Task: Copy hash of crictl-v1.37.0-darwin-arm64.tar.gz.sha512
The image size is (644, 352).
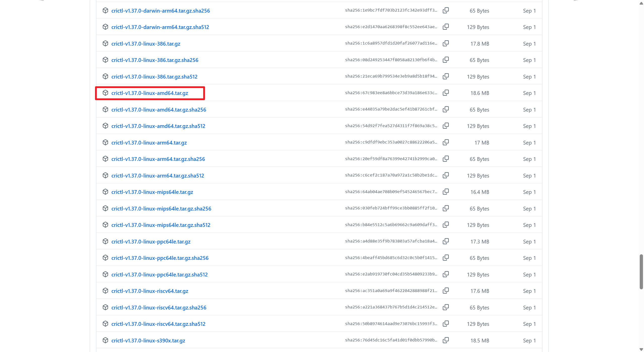Action: pos(446,27)
